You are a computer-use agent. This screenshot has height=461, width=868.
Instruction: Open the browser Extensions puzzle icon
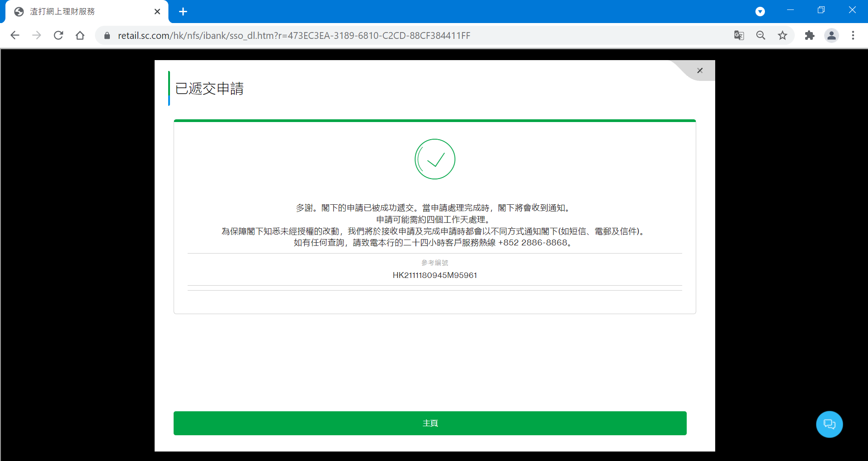[x=810, y=35]
